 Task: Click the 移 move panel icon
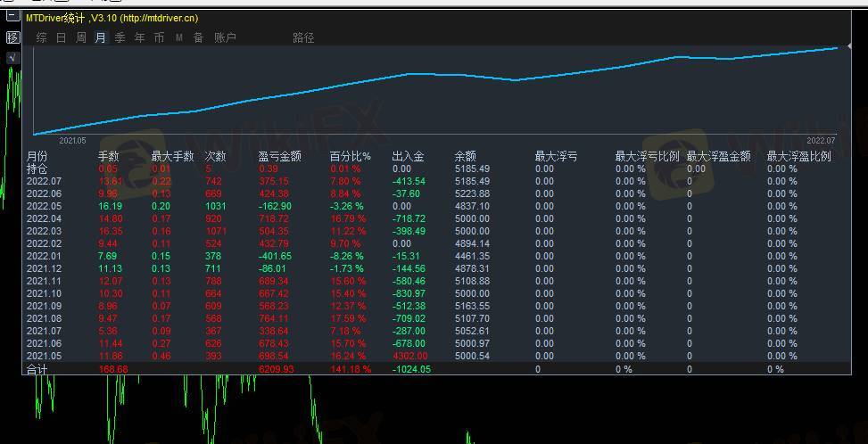click(x=12, y=37)
